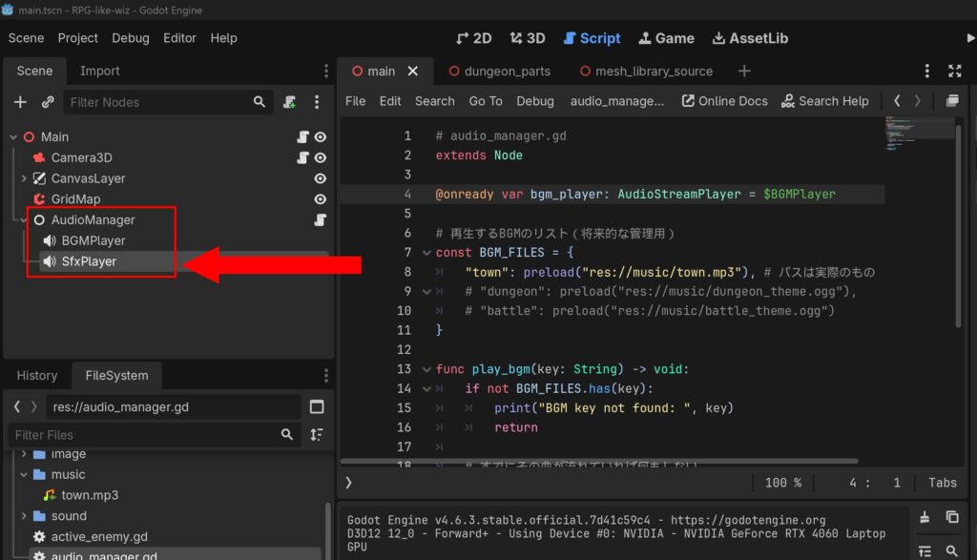Toggle distraction-free mode icon
The width and height of the screenshot is (977, 560).
click(954, 71)
